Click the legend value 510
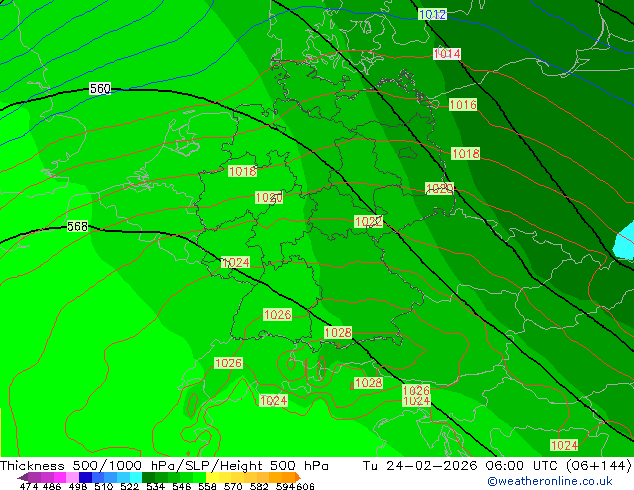The image size is (634, 490). pyautogui.click(x=104, y=486)
